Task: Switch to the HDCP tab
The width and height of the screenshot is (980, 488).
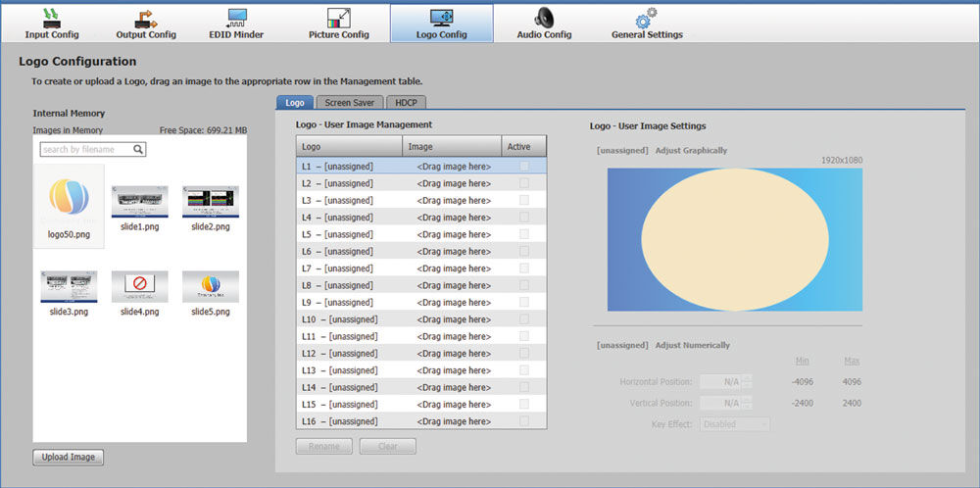Action: (406, 102)
